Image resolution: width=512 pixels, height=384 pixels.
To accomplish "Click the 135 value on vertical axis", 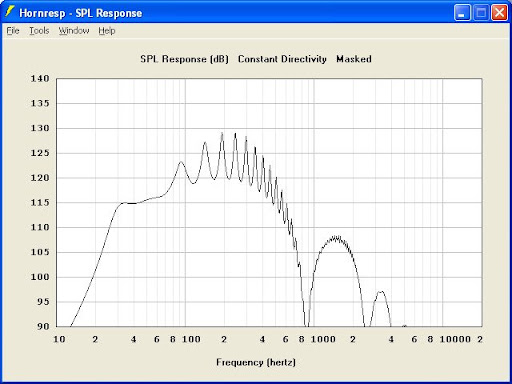I will coord(40,103).
